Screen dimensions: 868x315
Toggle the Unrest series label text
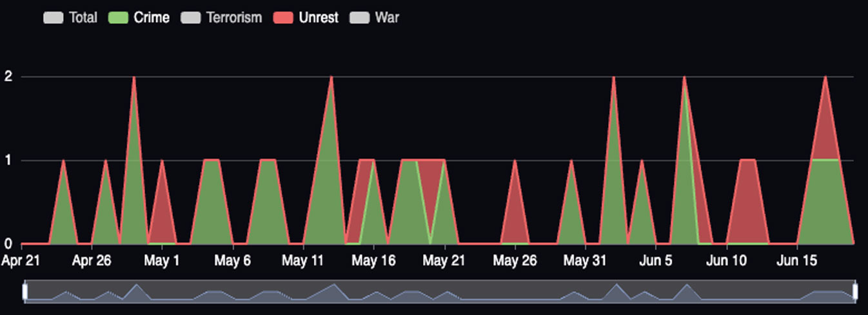(318, 18)
